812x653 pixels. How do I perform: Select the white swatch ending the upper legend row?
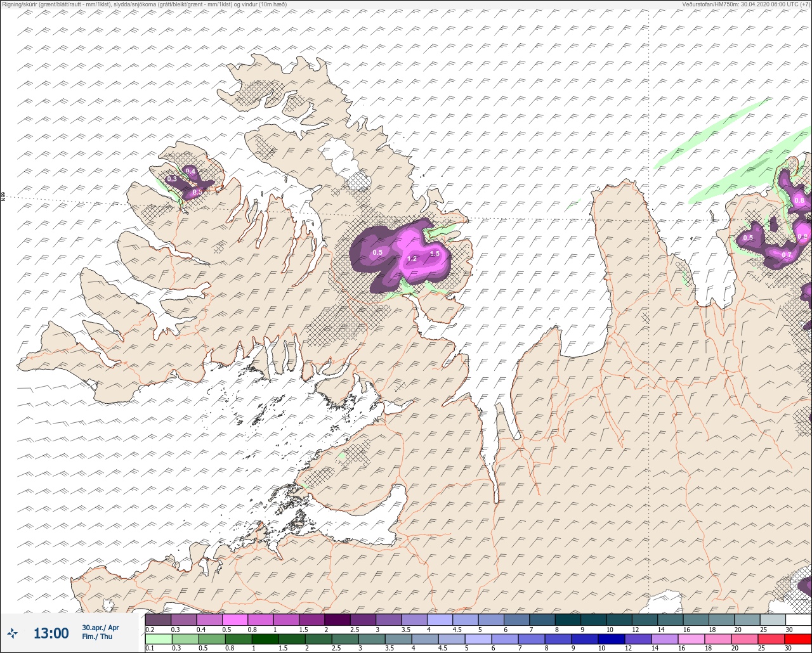[x=798, y=619]
